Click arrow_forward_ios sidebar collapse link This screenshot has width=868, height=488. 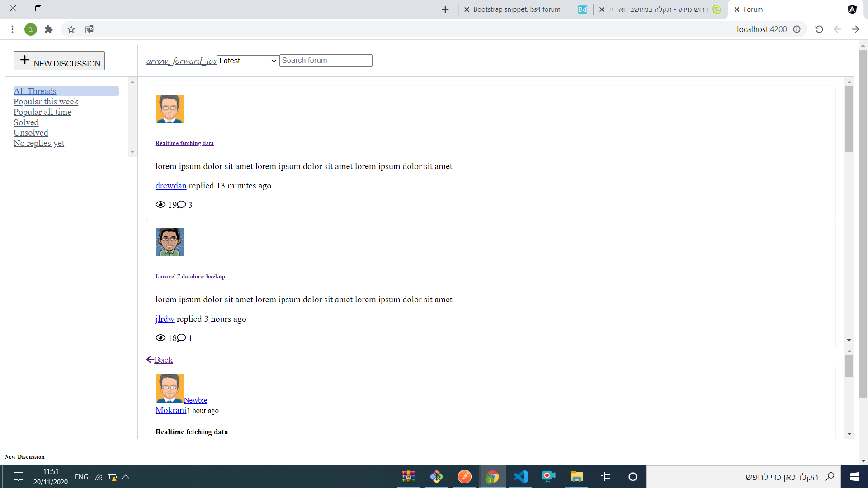(x=181, y=61)
